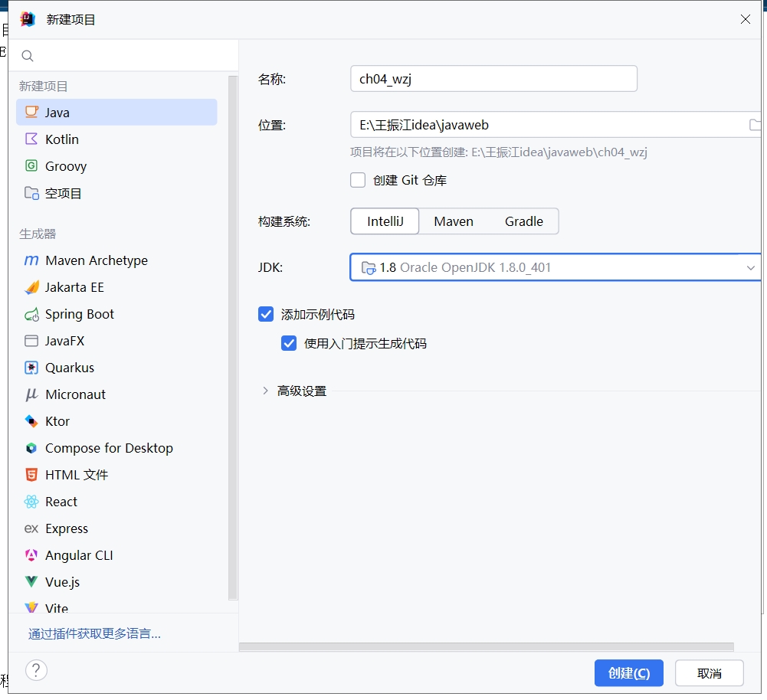Open the help question mark icon

pyautogui.click(x=36, y=670)
